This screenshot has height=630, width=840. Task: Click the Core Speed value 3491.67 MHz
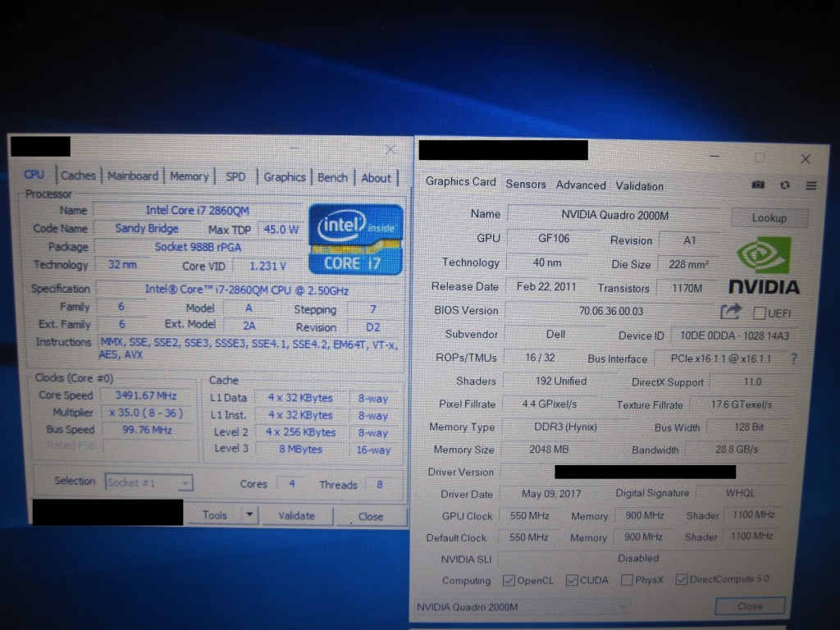(146, 395)
